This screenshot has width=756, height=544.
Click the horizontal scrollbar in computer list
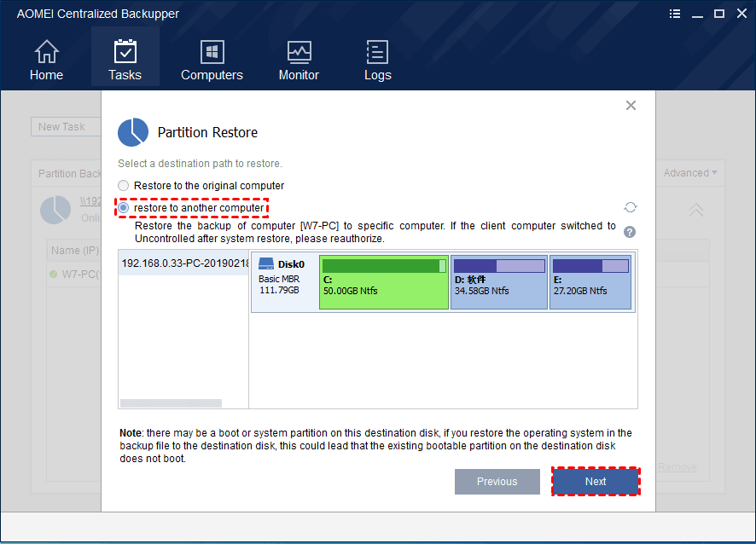pyautogui.click(x=172, y=402)
